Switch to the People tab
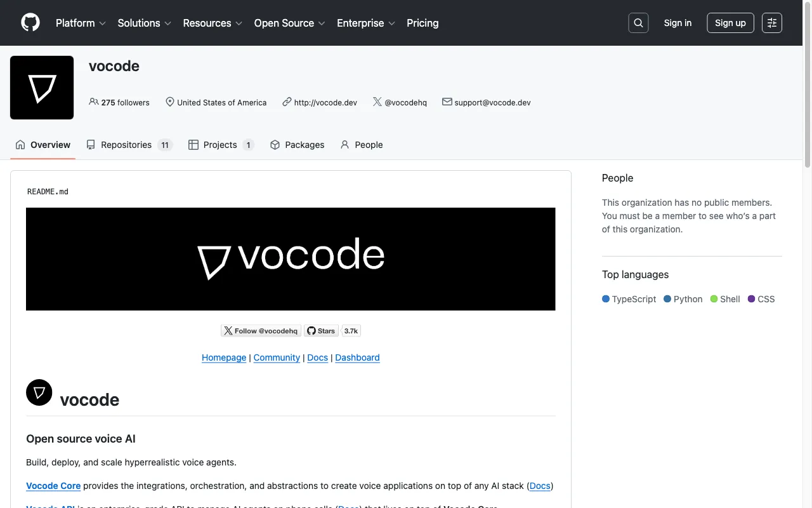Viewport: 812px width, 508px height. [x=362, y=145]
